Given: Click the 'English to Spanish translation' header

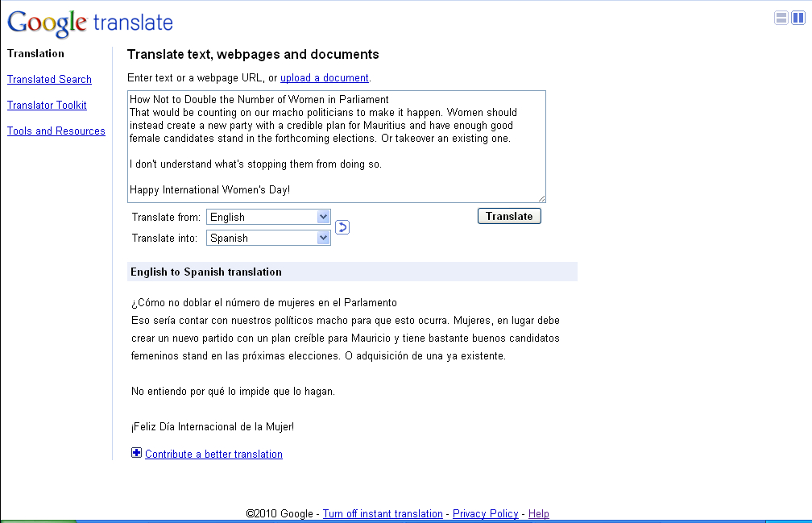Looking at the screenshot, I should coord(352,272).
